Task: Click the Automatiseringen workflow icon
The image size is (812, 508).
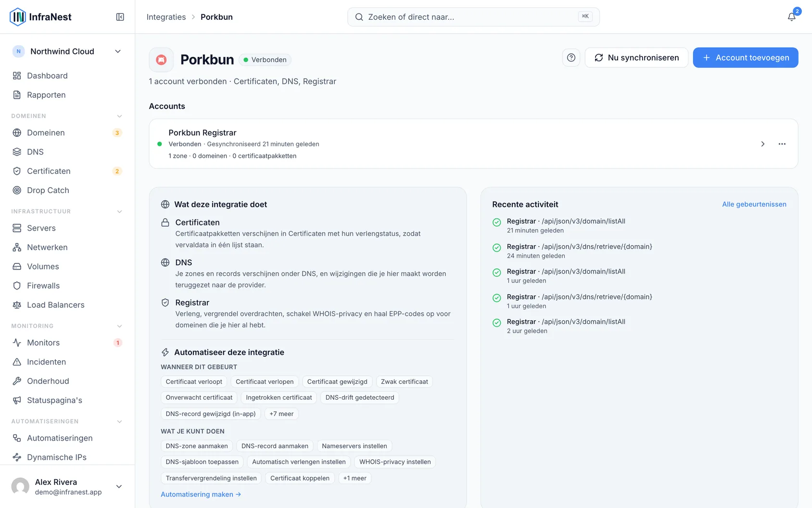Action: 17,438
